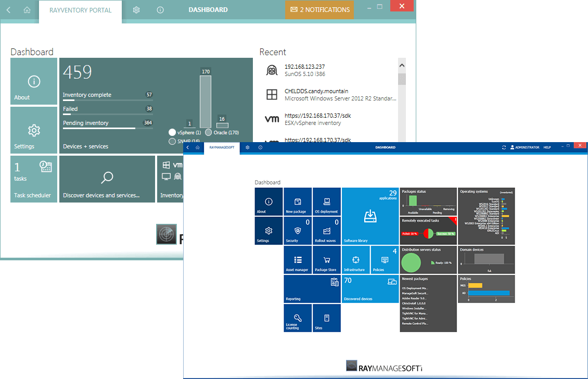
Task: Open the Administrator user menu
Action: pyautogui.click(x=525, y=147)
